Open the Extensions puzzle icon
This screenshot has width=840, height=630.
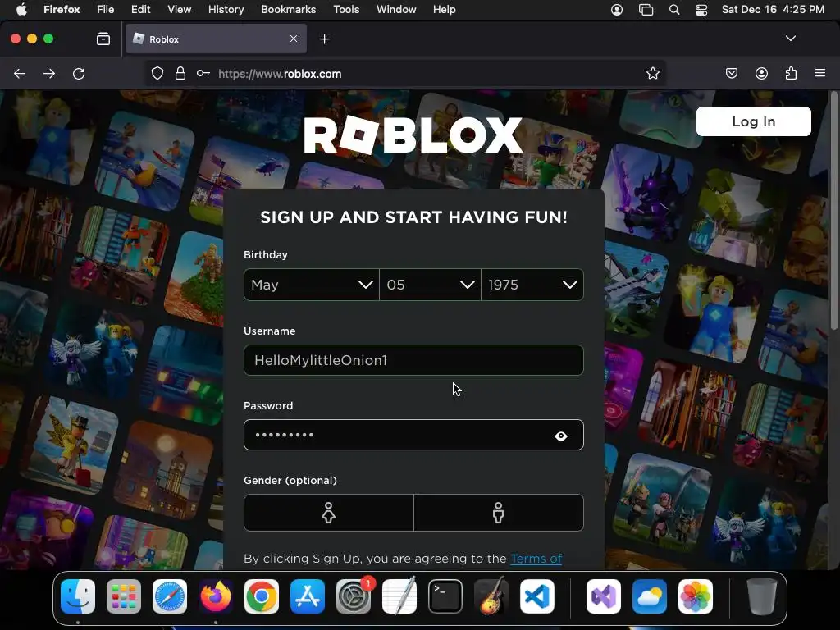point(791,73)
